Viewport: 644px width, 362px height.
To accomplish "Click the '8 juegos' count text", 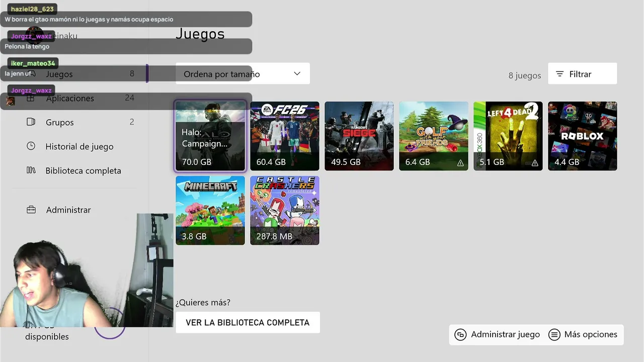I will [x=525, y=75].
